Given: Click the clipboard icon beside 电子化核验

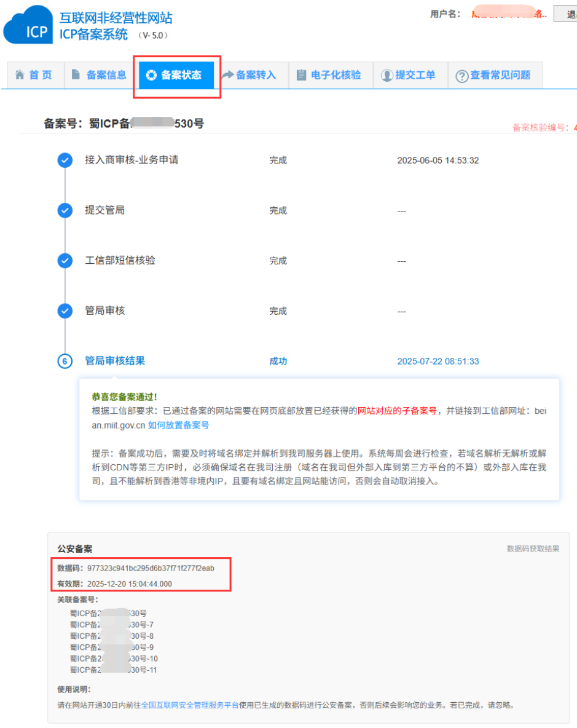Looking at the screenshot, I should [301, 75].
